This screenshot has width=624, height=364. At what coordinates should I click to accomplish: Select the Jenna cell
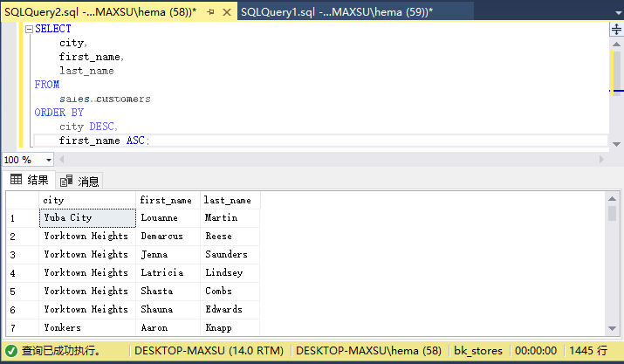[x=168, y=255]
